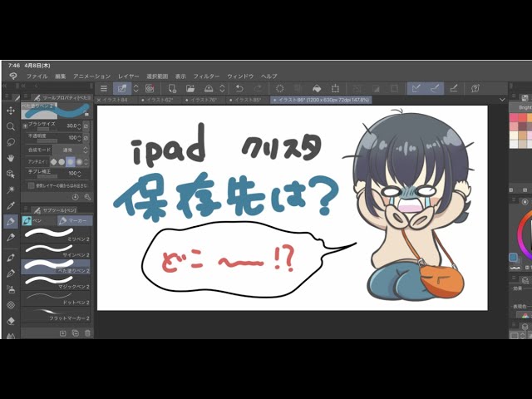Open the アニメーション menu
532x399 pixels.
[x=92, y=76]
